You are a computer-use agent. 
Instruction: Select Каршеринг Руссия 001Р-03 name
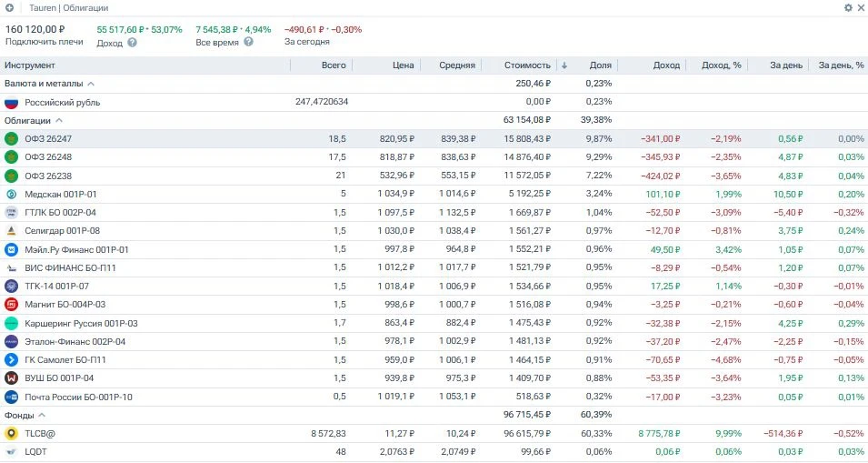(82, 324)
